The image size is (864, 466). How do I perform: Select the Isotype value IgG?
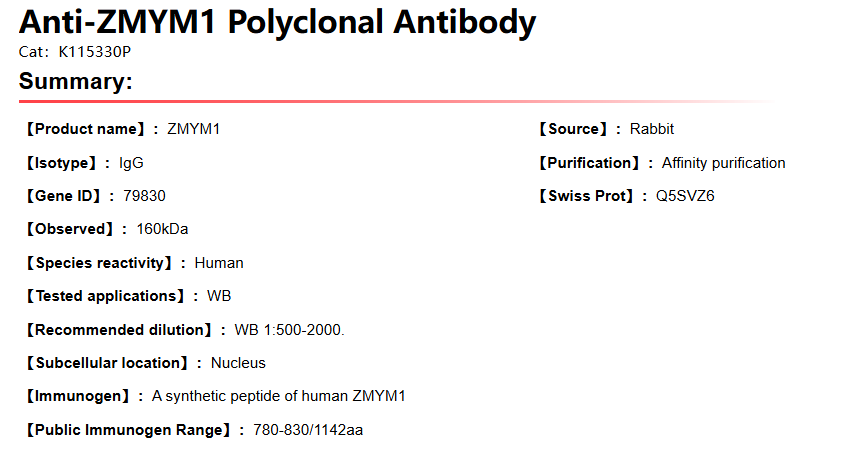131,163
